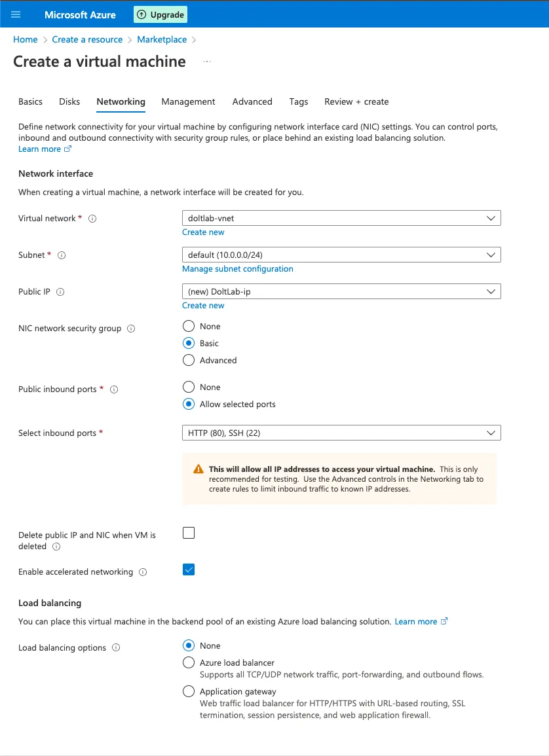Click the info icon beside Virtual network
Image resolution: width=549 pixels, height=756 pixels.
tap(93, 219)
